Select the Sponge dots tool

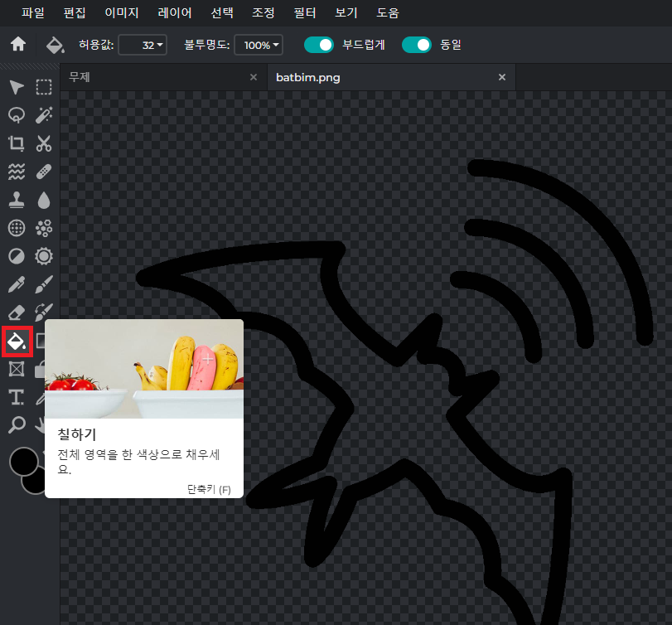coord(44,228)
